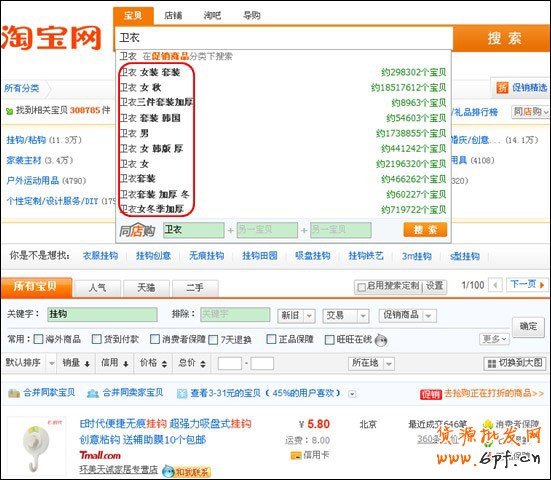The image size is (551, 480).
Task: Open the 户外运动用品 category
Action: [33, 181]
